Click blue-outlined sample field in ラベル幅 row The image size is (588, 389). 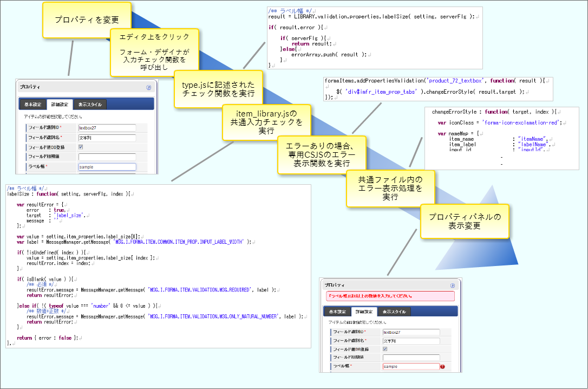click(x=107, y=167)
